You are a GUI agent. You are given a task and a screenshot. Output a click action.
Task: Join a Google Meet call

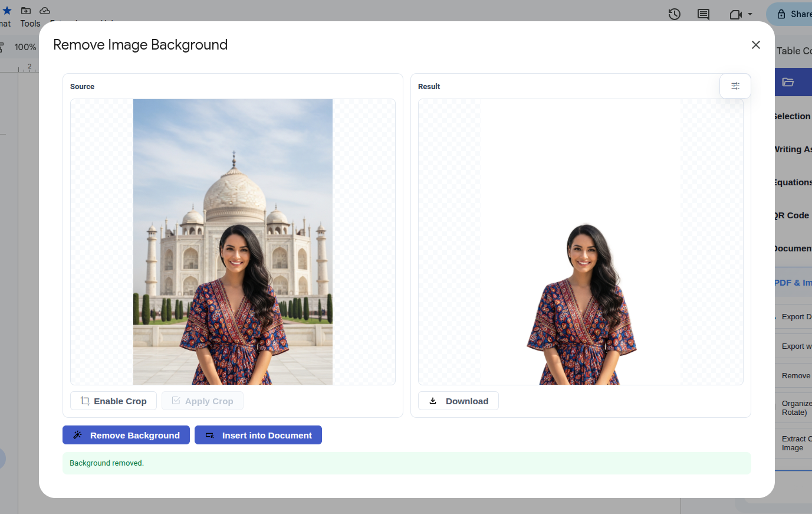pyautogui.click(x=735, y=14)
